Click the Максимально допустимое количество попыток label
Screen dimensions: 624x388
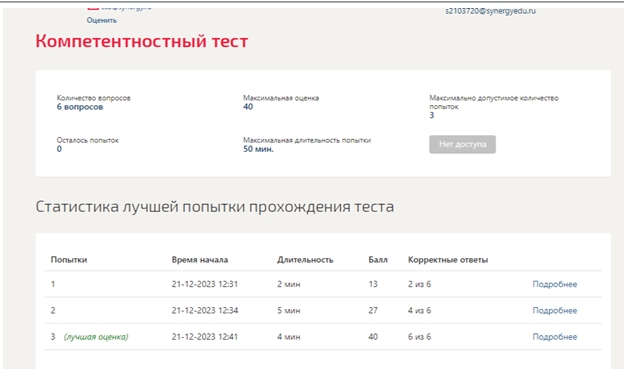coord(494,102)
